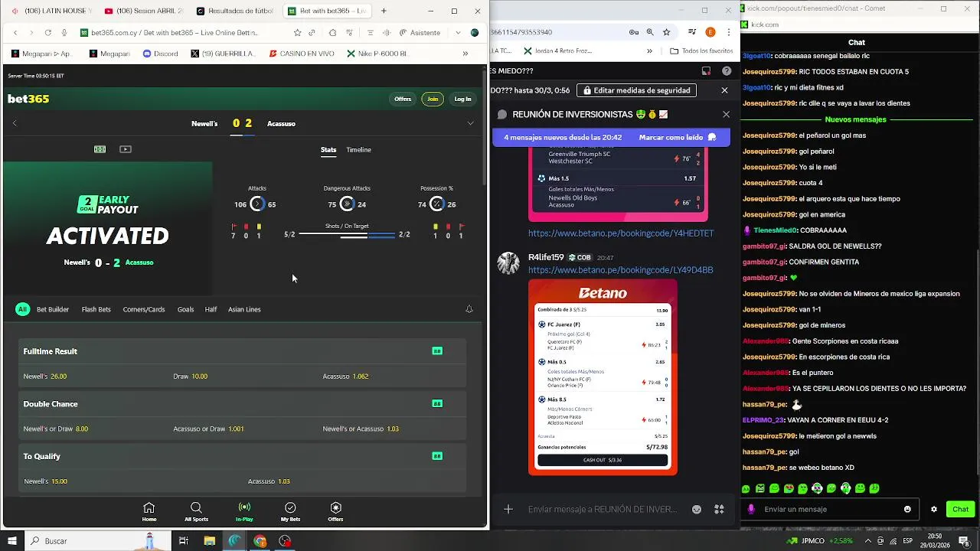Send message with green Chat button on Kick
Image resolution: width=980 pixels, height=551 pixels.
pos(960,510)
